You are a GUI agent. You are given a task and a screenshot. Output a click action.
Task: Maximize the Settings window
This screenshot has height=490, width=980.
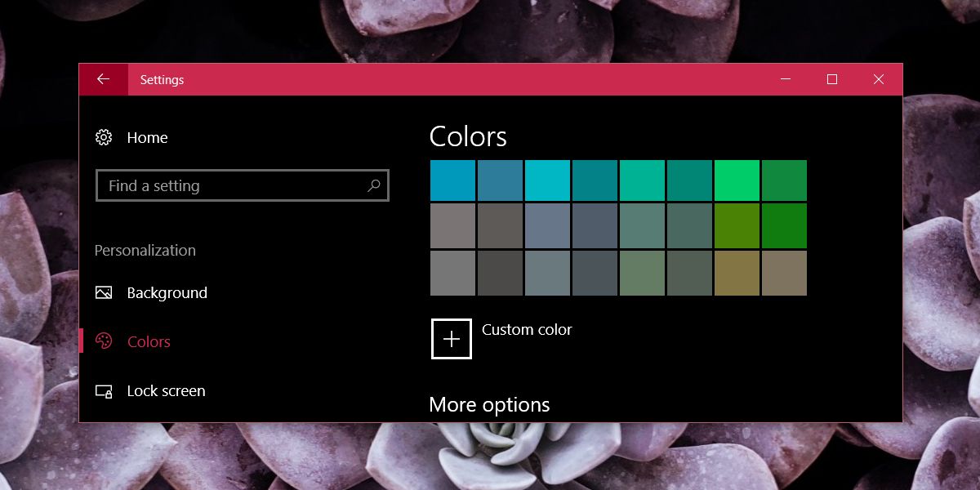tap(832, 79)
